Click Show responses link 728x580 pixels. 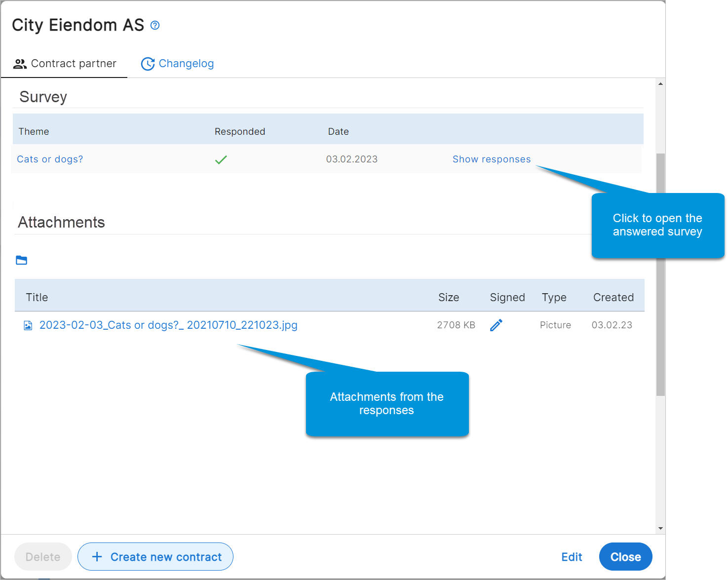click(x=492, y=159)
